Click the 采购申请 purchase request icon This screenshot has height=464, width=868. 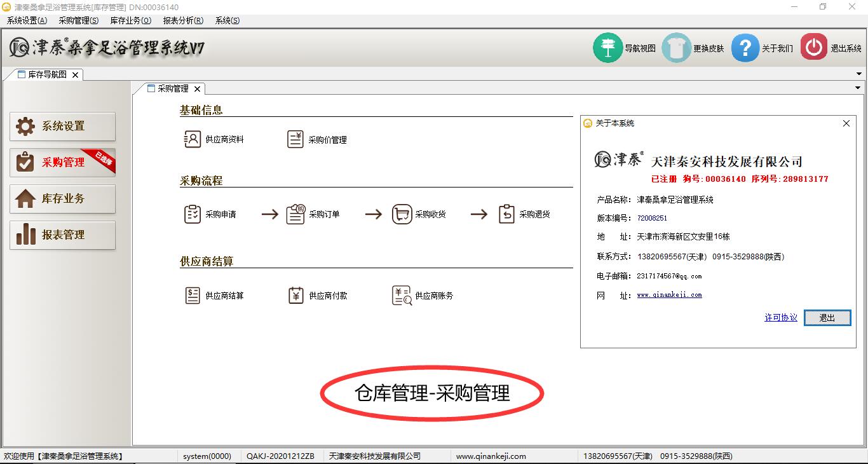(x=193, y=214)
